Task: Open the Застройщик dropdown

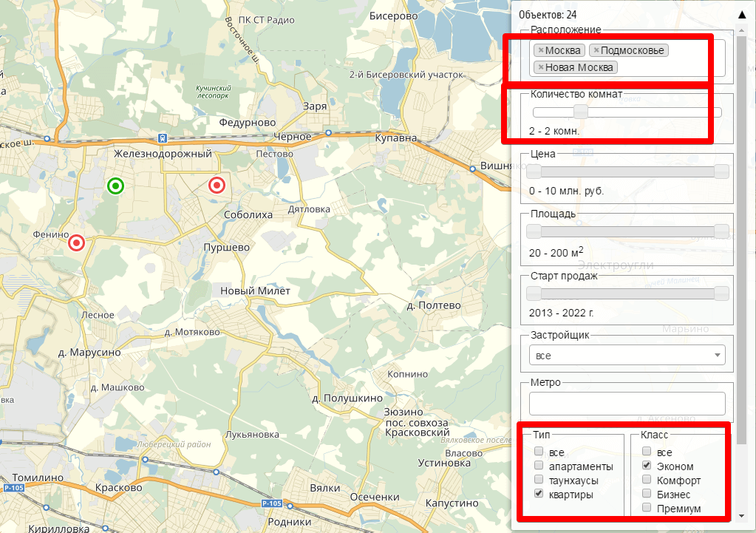Action: coord(627,356)
